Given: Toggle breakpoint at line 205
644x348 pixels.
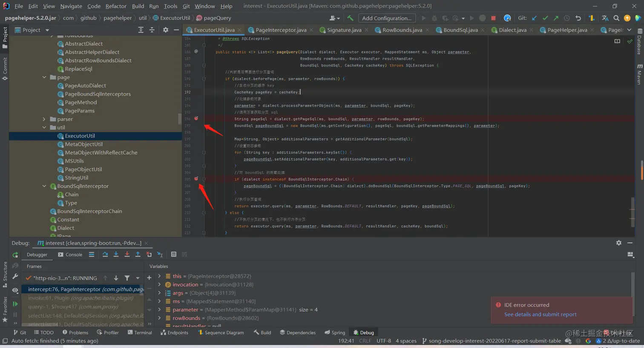Looking at the screenshot, I should [x=196, y=179].
